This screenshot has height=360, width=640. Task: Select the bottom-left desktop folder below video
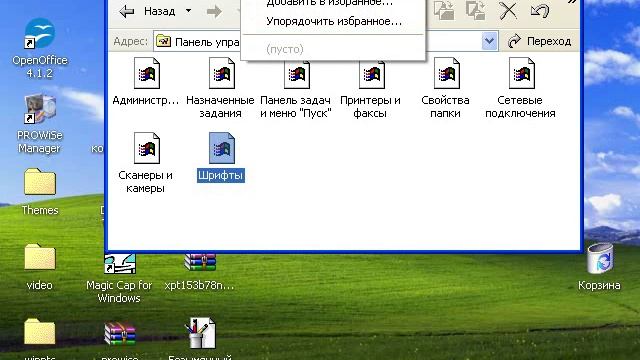[40, 339]
